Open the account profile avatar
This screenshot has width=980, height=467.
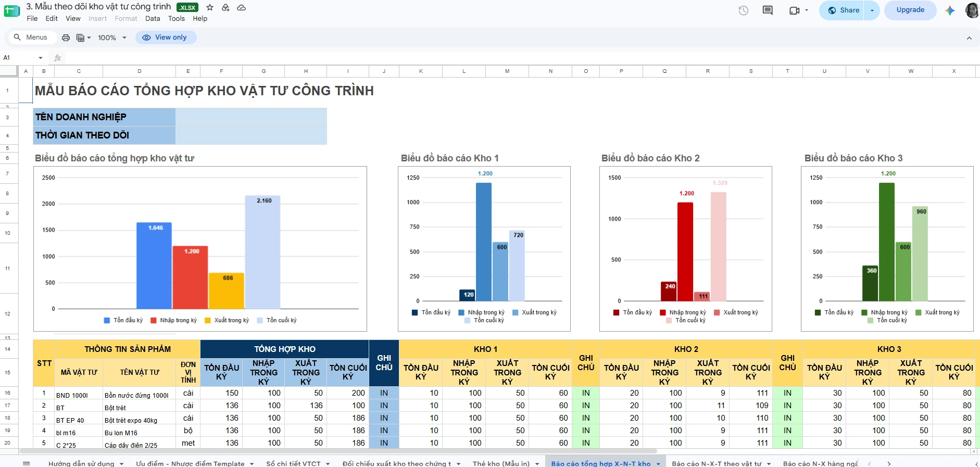point(972,10)
